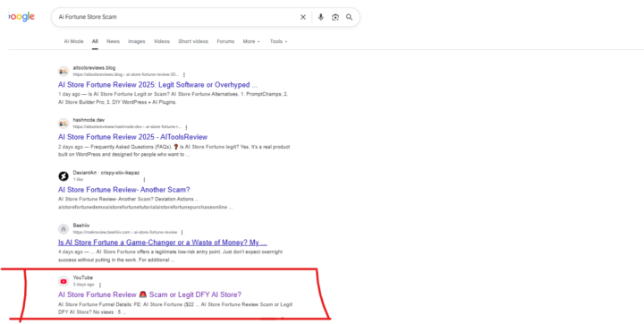
Task: Clear the search box with X icon
Action: coord(303,17)
